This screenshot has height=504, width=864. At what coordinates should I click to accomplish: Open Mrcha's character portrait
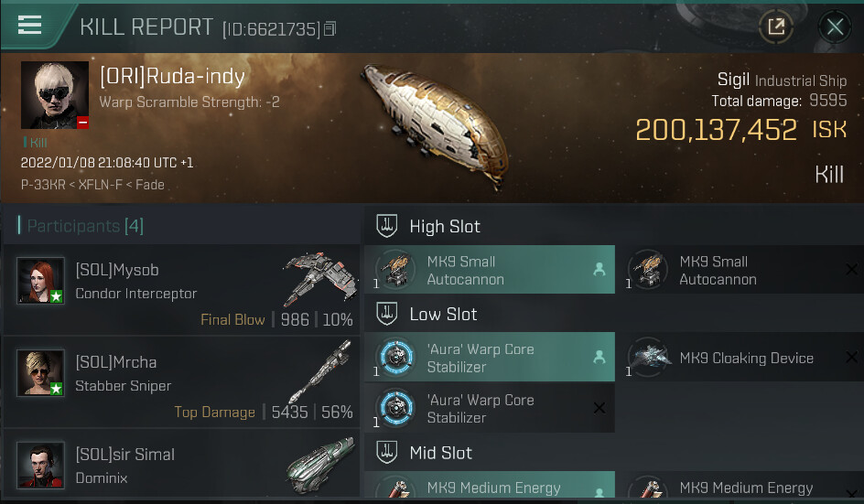41,372
